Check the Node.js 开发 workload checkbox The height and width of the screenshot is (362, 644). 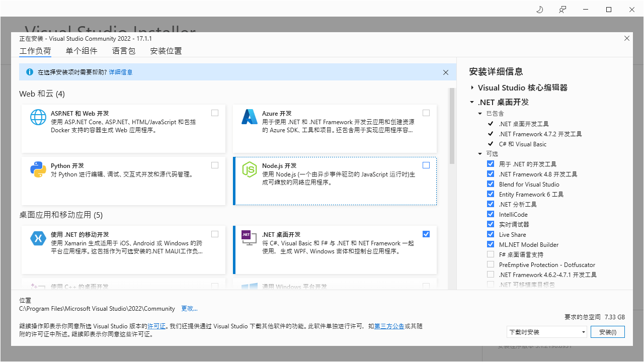[x=426, y=165]
